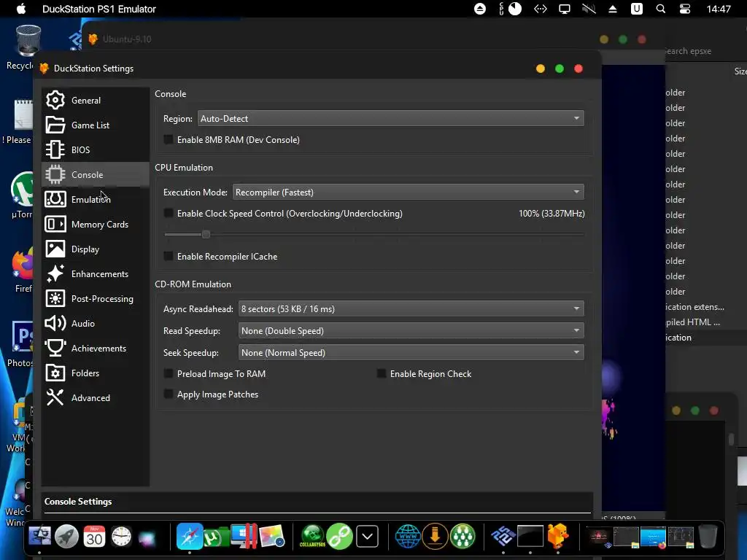Select the 'piled HTML ...' row in background window
The width and height of the screenshot is (747, 560).
(693, 322)
